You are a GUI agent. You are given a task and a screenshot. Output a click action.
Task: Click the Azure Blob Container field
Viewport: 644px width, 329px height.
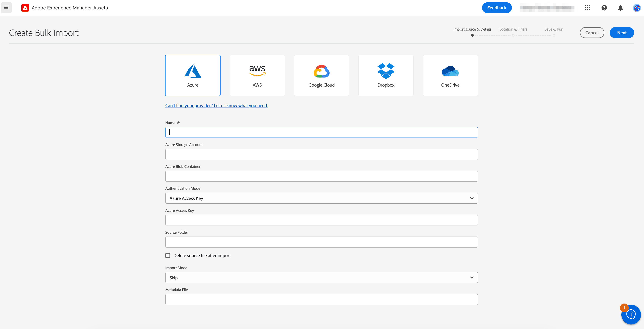[321, 176]
